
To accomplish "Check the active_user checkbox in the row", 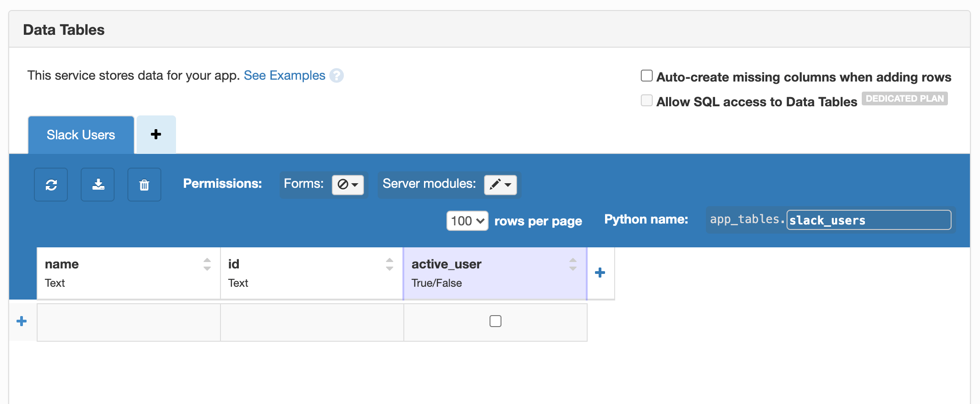I will tap(496, 322).
